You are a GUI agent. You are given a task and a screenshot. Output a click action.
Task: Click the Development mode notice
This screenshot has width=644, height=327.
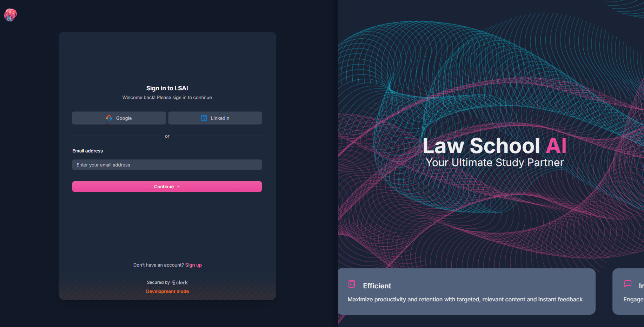coord(167,291)
